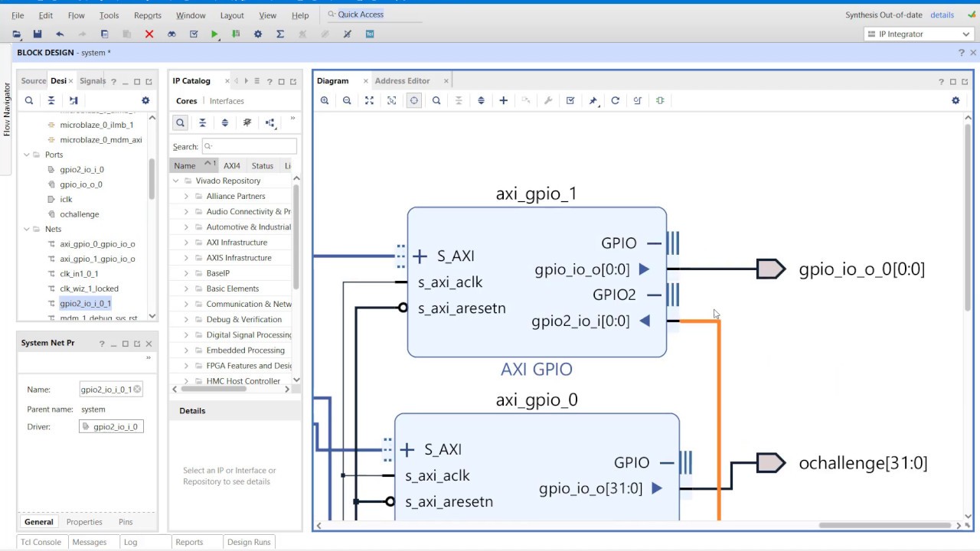This screenshot has height=551, width=980.
Task: Click the Open project folder icon
Action: point(17,34)
